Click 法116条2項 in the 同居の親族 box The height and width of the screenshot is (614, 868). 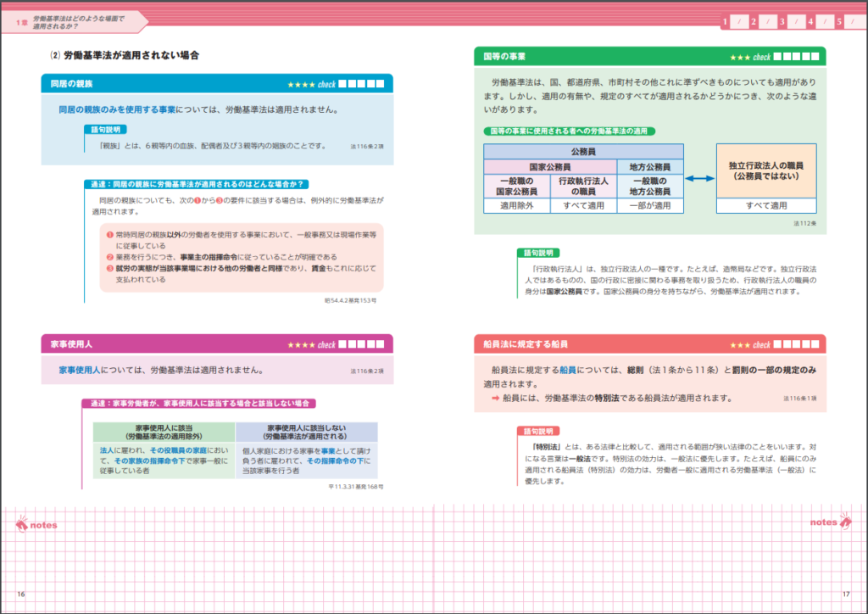(367, 147)
